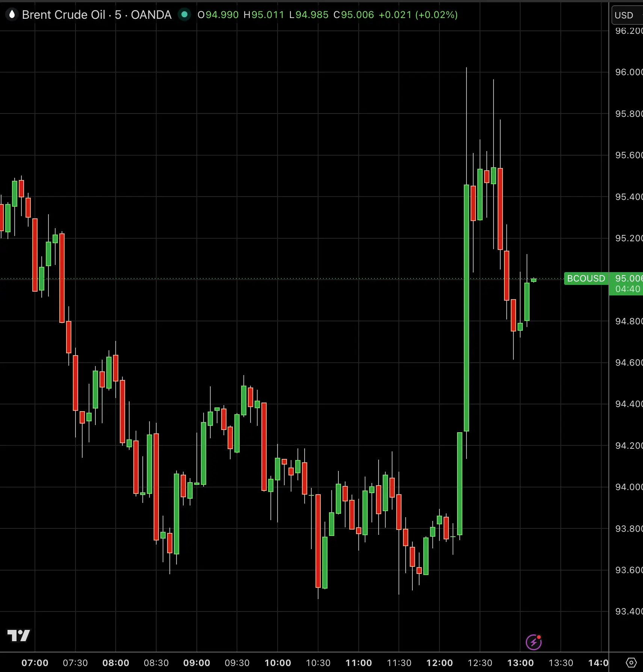
Task: Click the 10:00 time axis label
Action: point(278,663)
